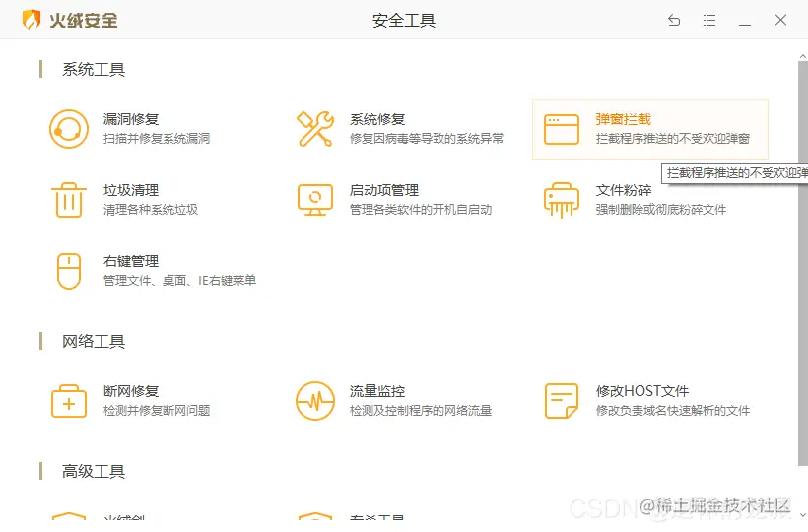Open the 系统修复 wrench and hammer icon
The width and height of the screenshot is (808, 532).
(x=314, y=129)
